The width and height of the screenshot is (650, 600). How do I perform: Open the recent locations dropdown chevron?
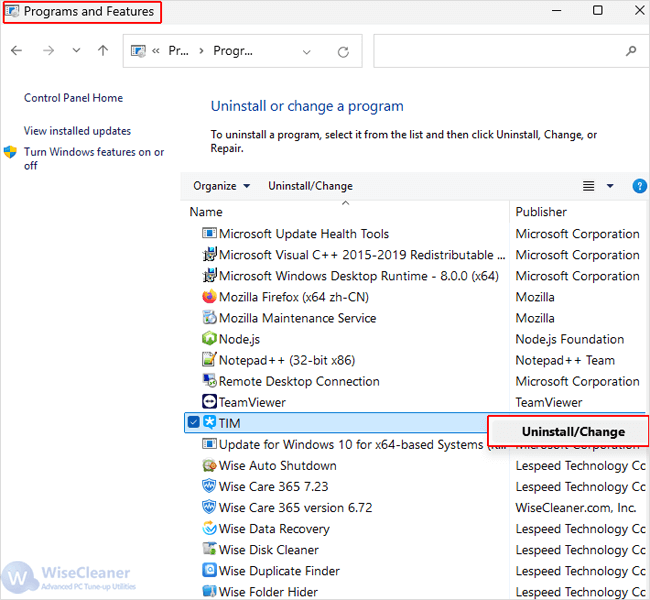(x=76, y=51)
